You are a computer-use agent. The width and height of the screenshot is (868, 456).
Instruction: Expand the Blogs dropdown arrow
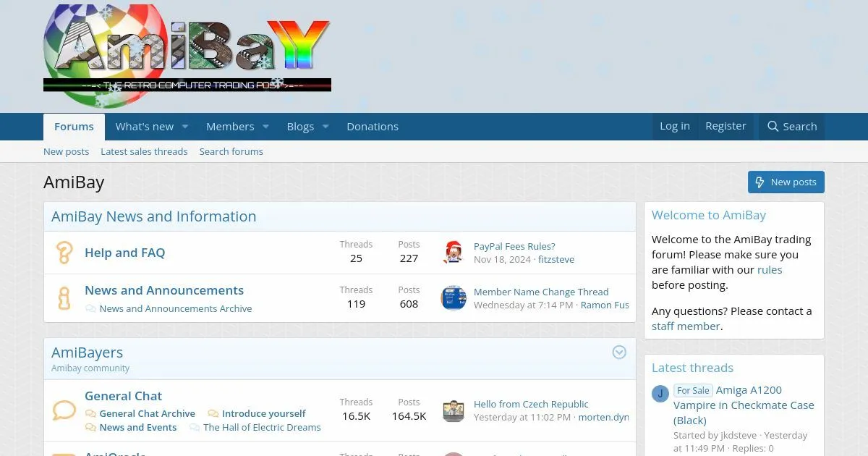click(325, 127)
